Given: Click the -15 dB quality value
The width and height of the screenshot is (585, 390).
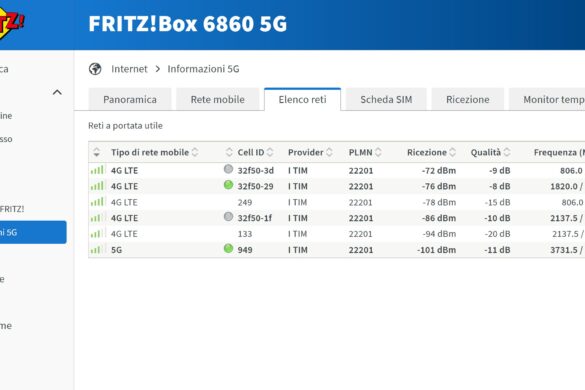Looking at the screenshot, I should click(497, 202).
